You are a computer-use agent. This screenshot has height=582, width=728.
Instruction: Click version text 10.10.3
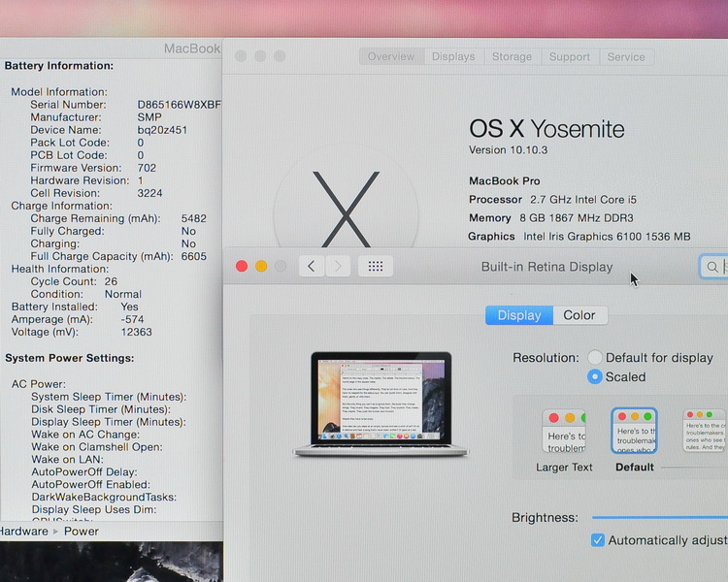tap(528, 150)
